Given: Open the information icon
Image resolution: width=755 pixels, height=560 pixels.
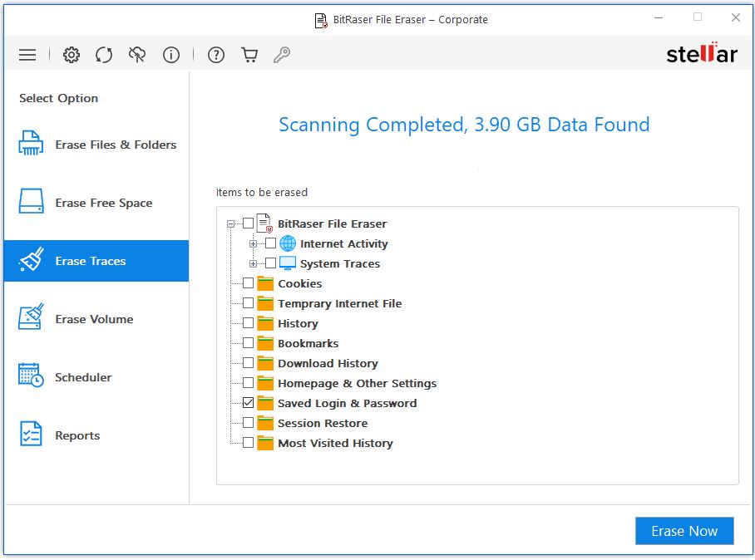Looking at the screenshot, I should pos(171,55).
